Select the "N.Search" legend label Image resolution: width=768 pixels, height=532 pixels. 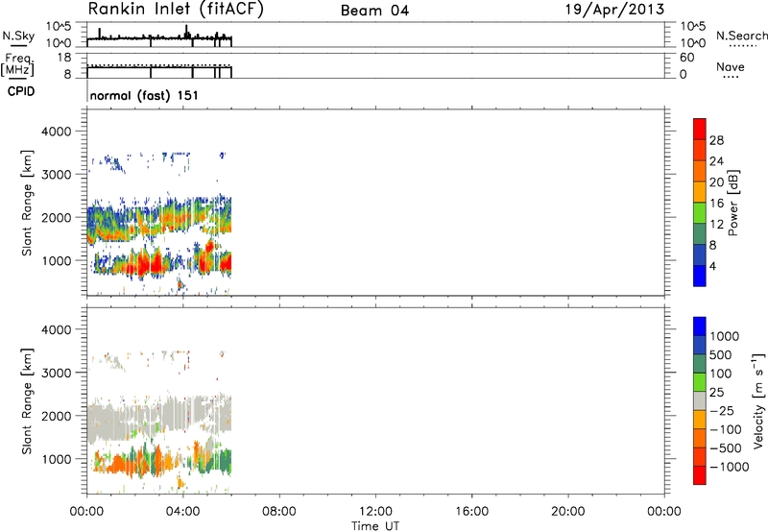[x=741, y=36]
